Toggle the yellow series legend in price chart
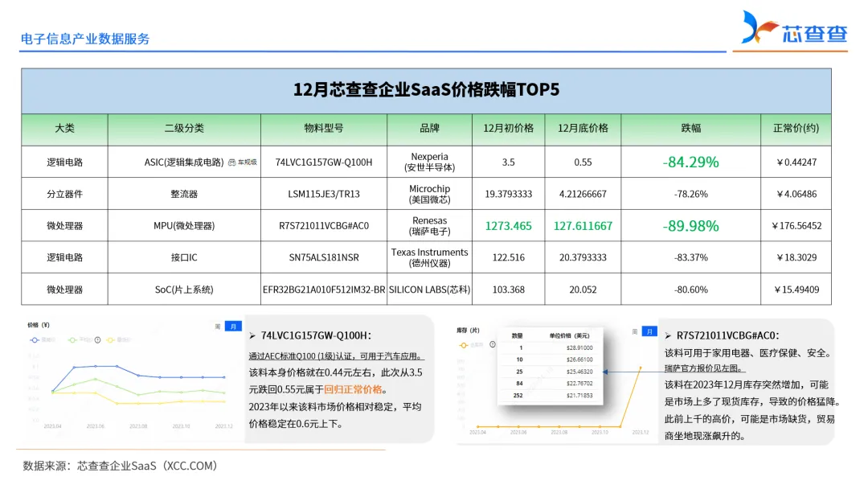Image resolution: width=868 pixels, height=489 pixels. 118,340
